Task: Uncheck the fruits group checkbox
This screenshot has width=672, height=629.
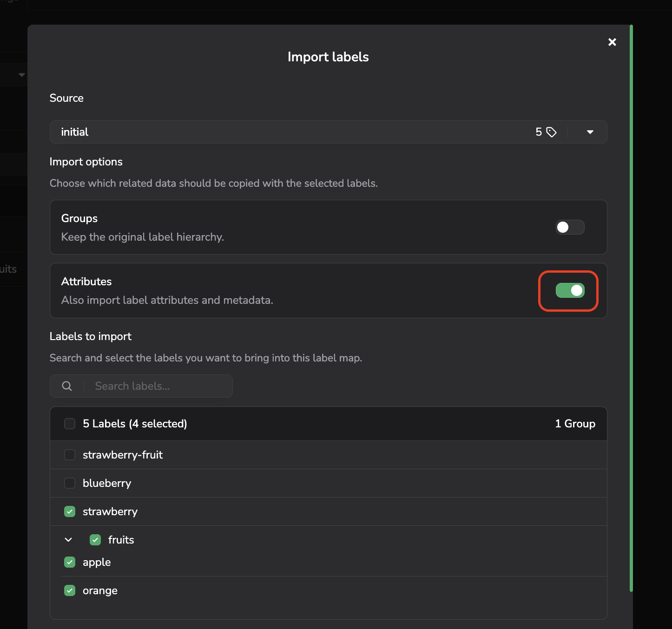Action: coord(95,540)
